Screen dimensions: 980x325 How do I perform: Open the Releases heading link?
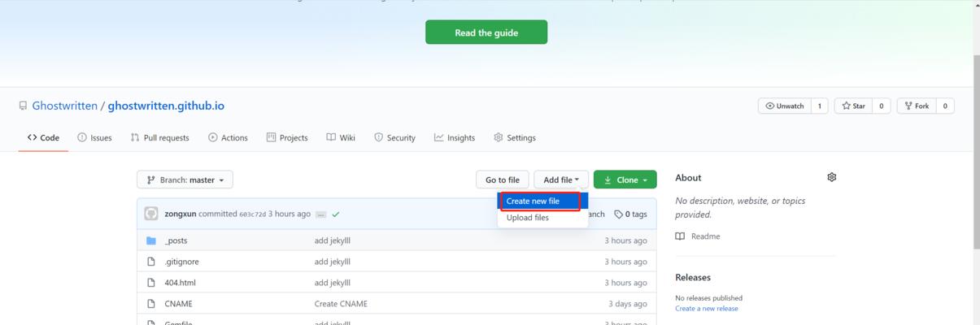[693, 277]
